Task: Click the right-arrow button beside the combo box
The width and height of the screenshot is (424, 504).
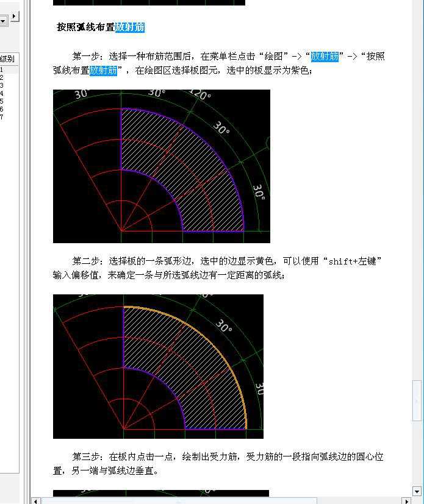Action: click(15, 16)
